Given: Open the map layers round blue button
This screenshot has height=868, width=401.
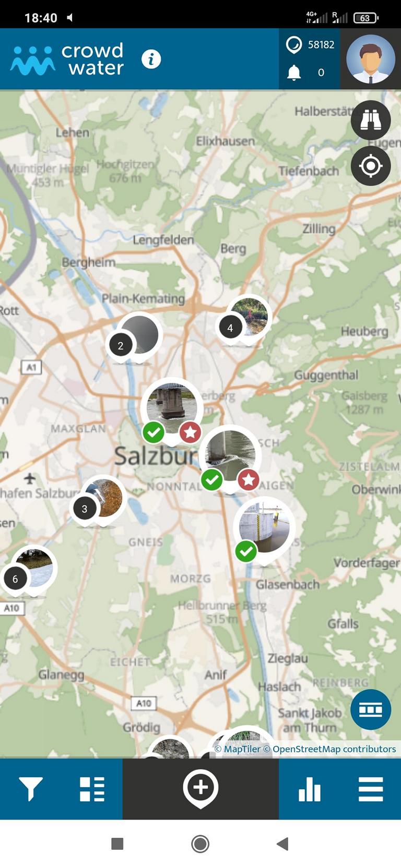Looking at the screenshot, I should coord(371,709).
